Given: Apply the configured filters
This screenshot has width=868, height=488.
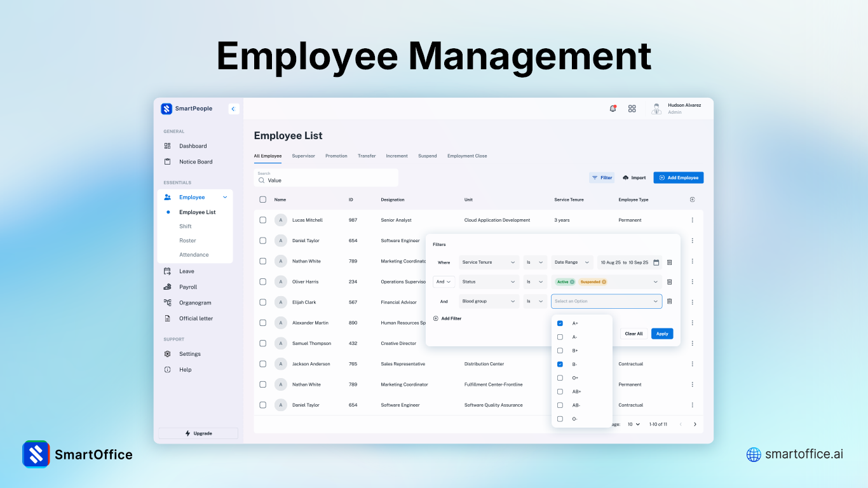Looking at the screenshot, I should (x=661, y=333).
